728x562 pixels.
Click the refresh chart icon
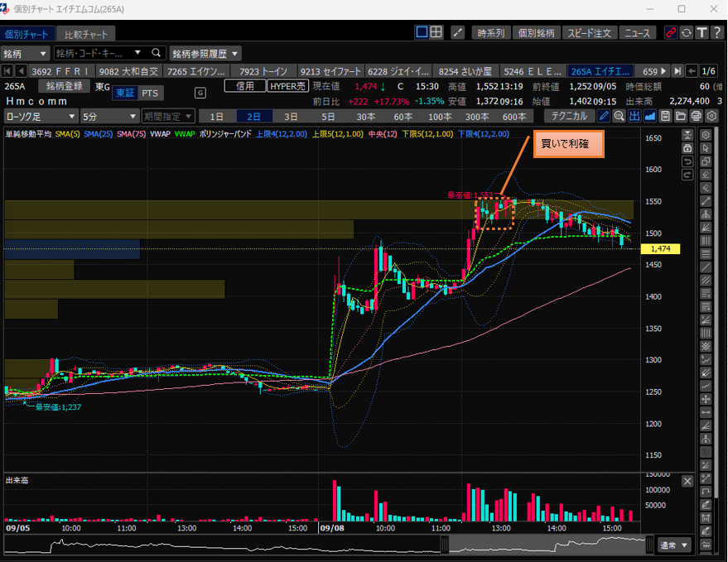pyautogui.click(x=686, y=33)
